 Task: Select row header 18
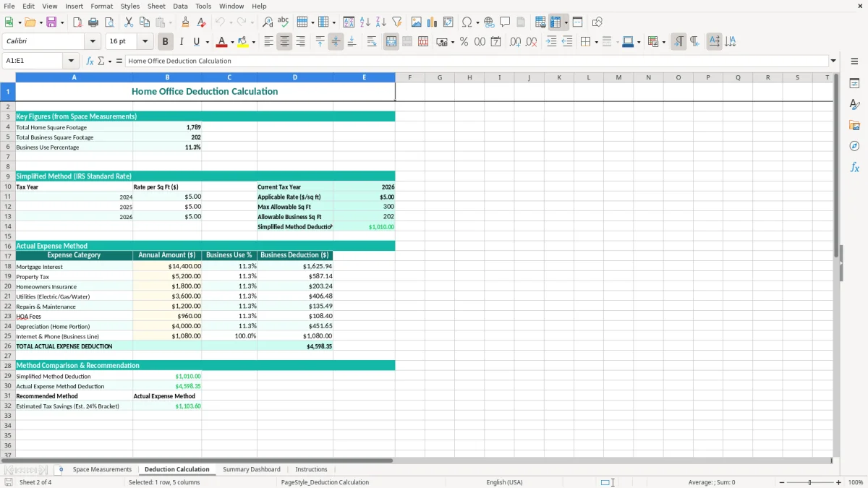tap(7, 266)
